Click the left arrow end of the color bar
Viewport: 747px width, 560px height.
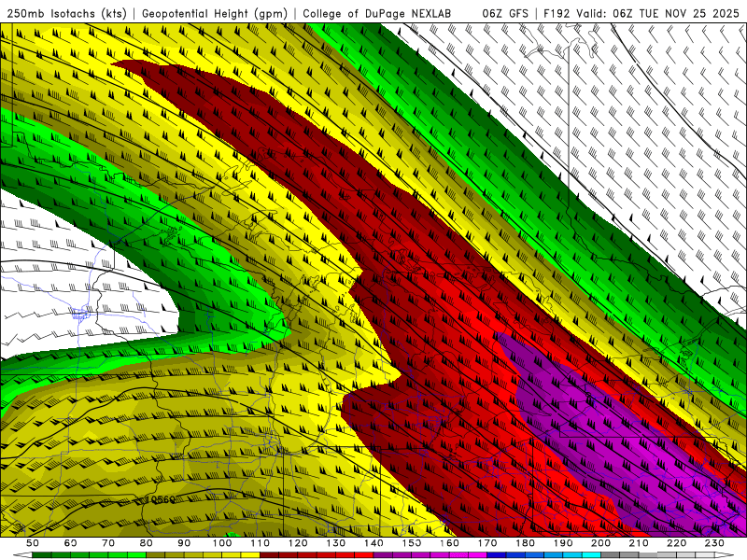(22, 555)
